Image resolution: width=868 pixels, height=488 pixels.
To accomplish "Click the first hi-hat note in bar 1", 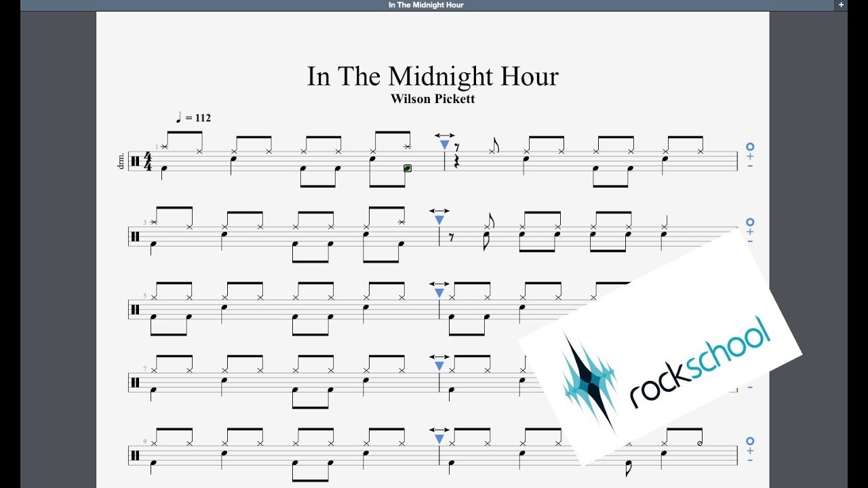I will 164,147.
